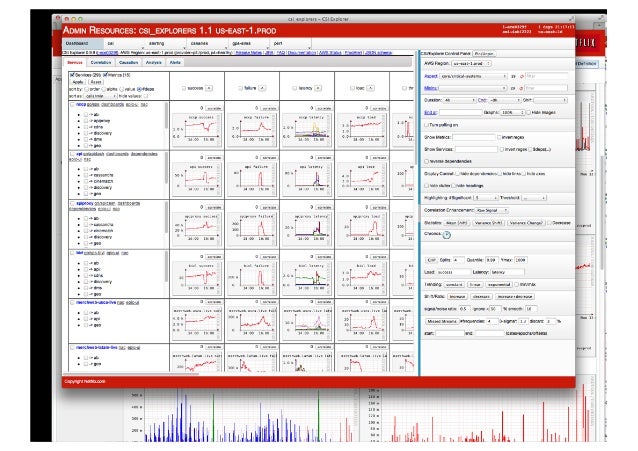Open the 'canaries' navigation menu
This screenshot has height=451, width=638.
(207, 44)
